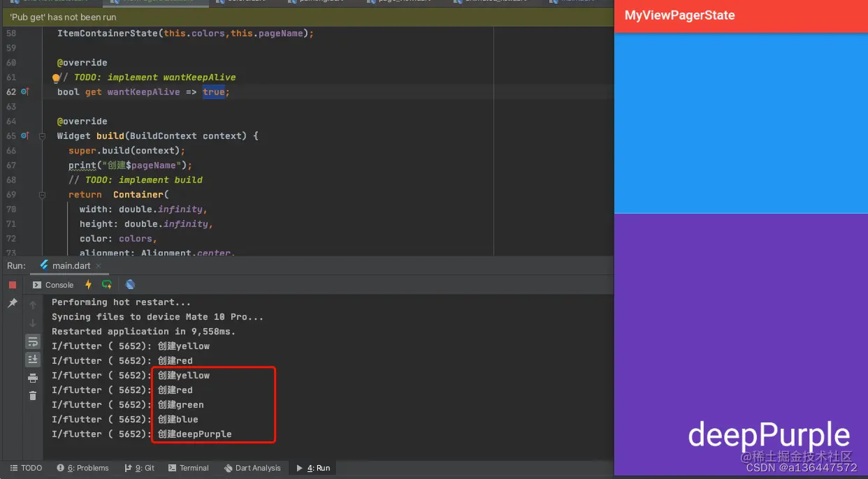Pin the Run tool window tab
Image resolution: width=868 pixels, height=479 pixels.
tap(13, 303)
